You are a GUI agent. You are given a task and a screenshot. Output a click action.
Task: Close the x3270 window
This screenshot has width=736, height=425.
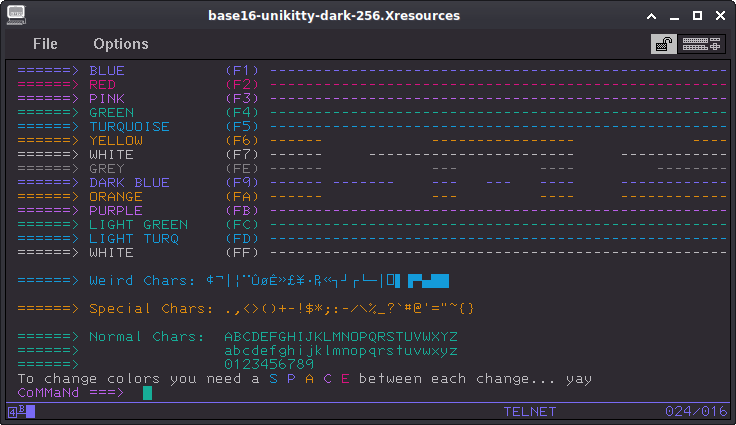pyautogui.click(x=721, y=16)
